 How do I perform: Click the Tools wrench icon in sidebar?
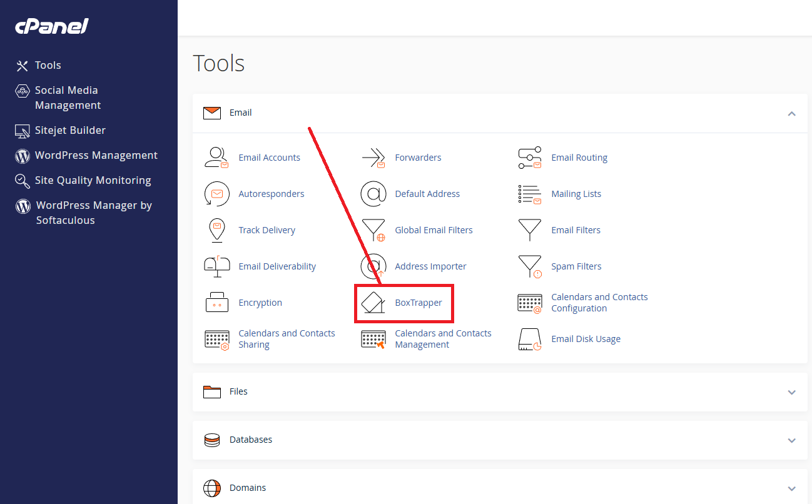click(23, 66)
